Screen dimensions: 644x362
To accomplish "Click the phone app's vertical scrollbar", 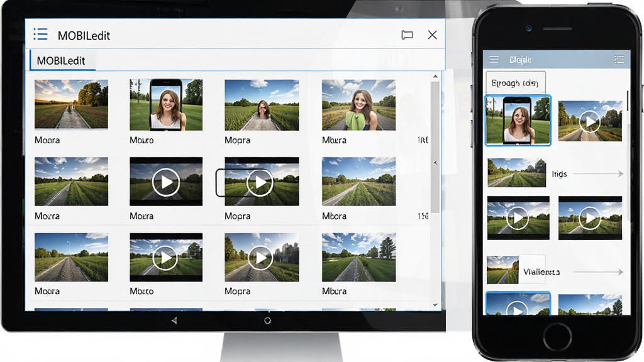I will click(x=628, y=101).
